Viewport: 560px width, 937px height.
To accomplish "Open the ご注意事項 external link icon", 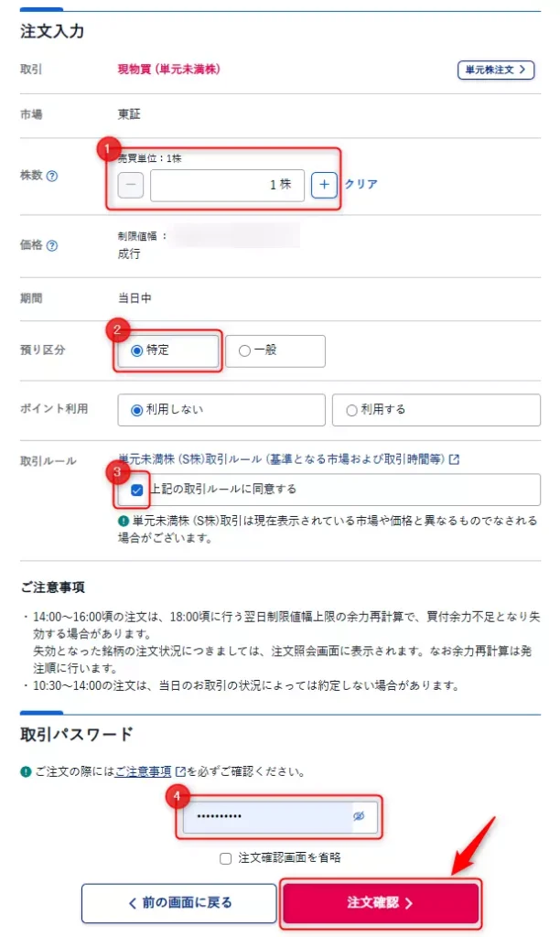I will coord(179,771).
